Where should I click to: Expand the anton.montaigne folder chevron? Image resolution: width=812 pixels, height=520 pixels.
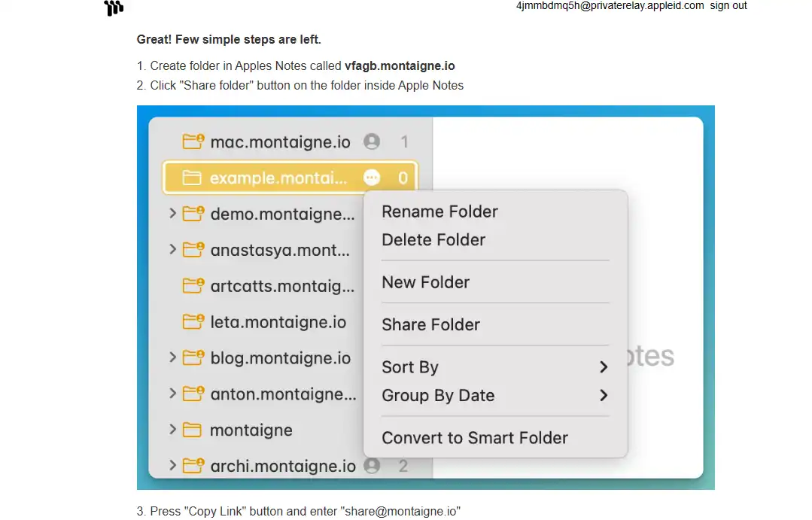(x=173, y=394)
